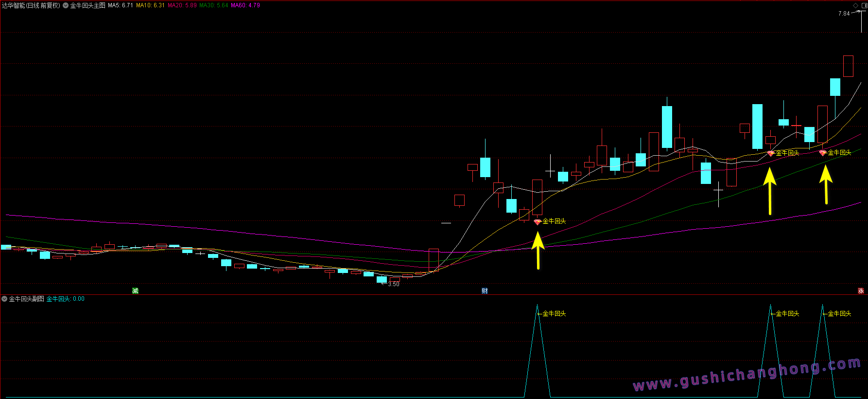The image size is (868, 399).
Task: Click the 7.84 high price label
Action: (x=844, y=14)
